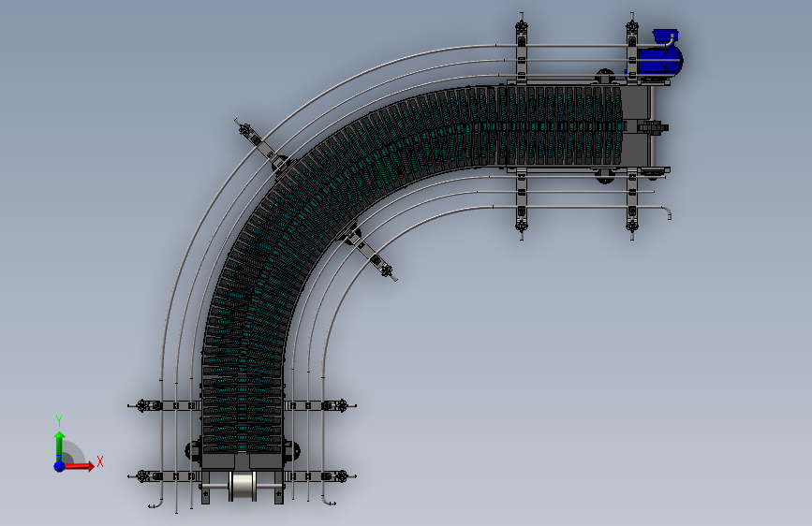
Task: Select the diagonal rail bracket on the outer curve
Action: pyautogui.click(x=263, y=147)
